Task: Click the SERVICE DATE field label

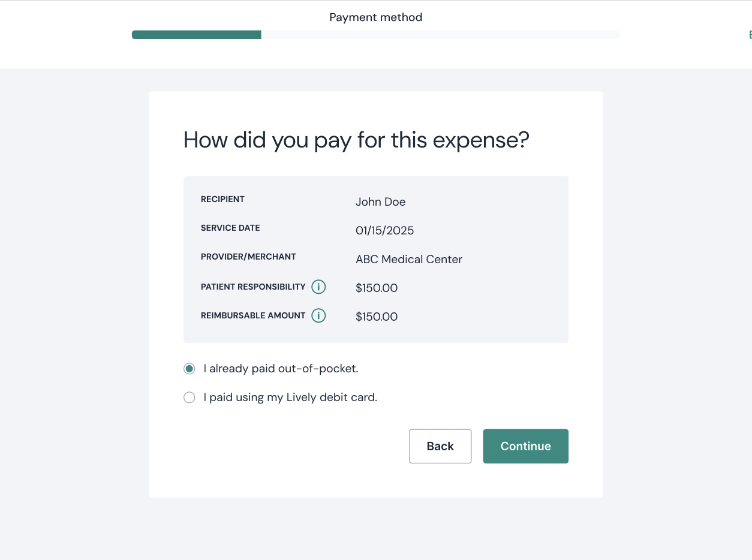Action: [x=231, y=228]
